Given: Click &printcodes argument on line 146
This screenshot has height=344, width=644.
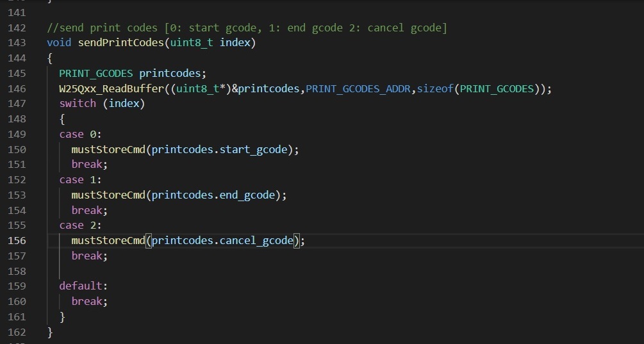Looking at the screenshot, I should 266,88.
